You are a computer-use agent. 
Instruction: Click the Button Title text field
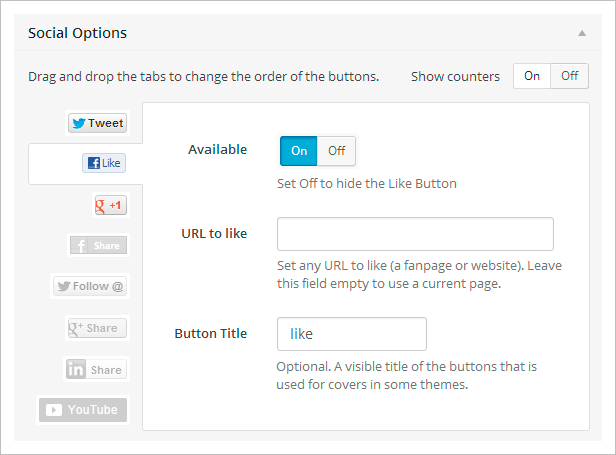(x=351, y=334)
